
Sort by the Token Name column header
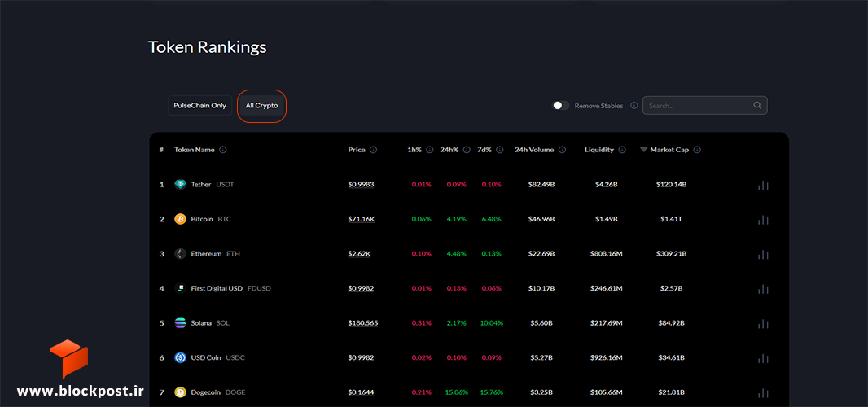click(x=195, y=150)
